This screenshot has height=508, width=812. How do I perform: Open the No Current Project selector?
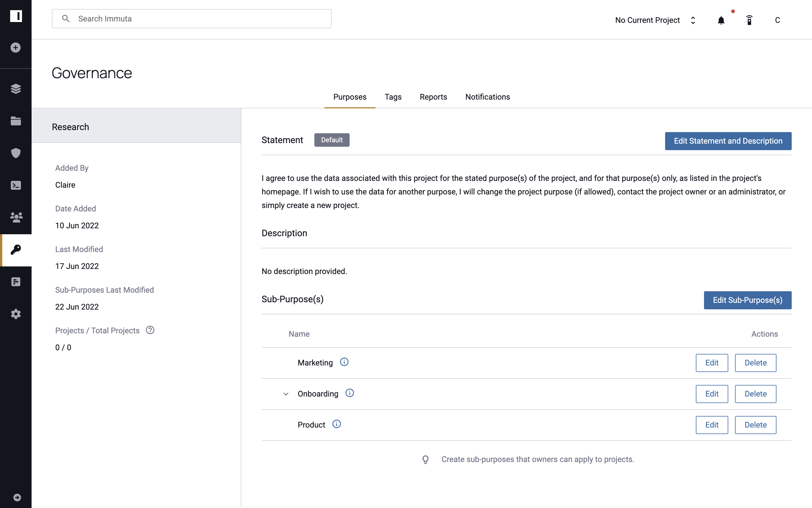coord(655,21)
